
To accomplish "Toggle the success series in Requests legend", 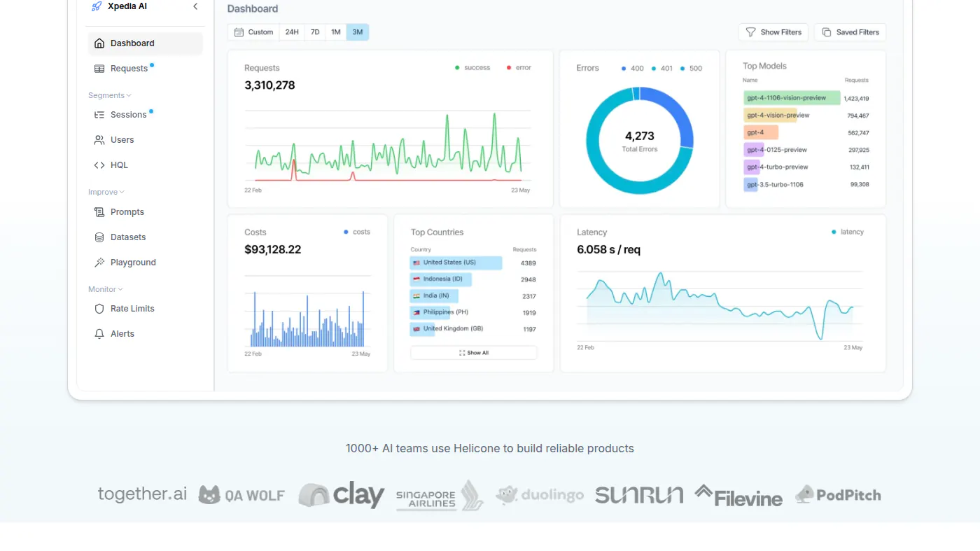I will coord(472,68).
